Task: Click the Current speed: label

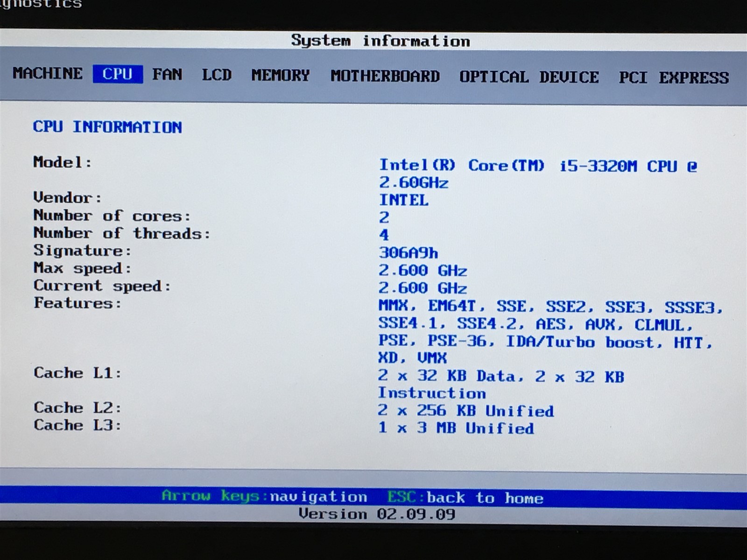Action: tap(102, 286)
